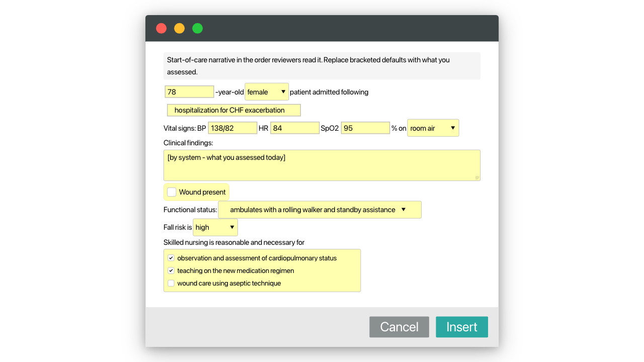Edit the hospitalization for CHF exacerbation field

point(234,110)
